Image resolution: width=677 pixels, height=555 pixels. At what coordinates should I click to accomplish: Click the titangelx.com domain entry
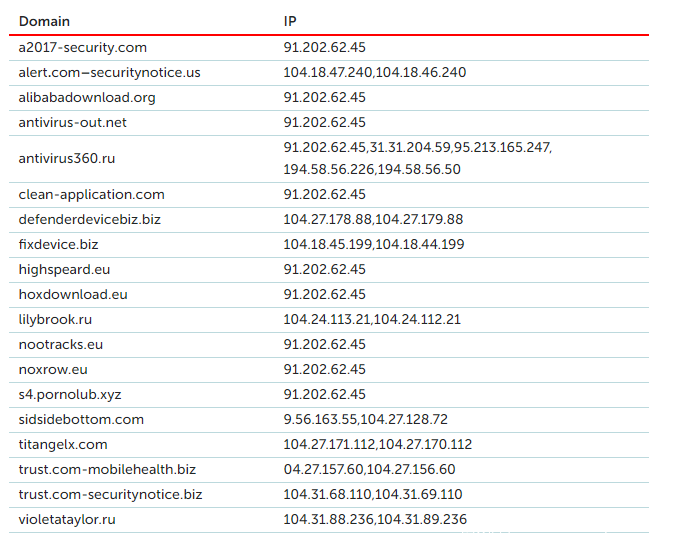tap(63, 444)
